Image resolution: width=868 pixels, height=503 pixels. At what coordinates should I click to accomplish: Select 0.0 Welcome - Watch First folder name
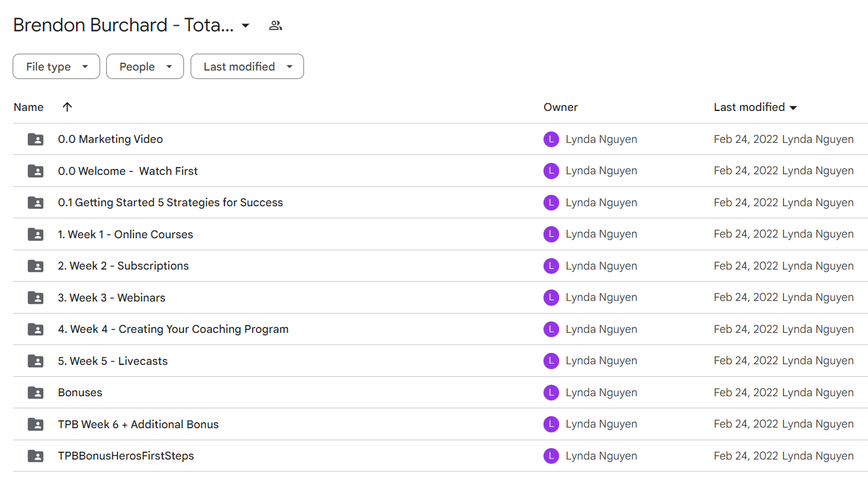pos(128,171)
